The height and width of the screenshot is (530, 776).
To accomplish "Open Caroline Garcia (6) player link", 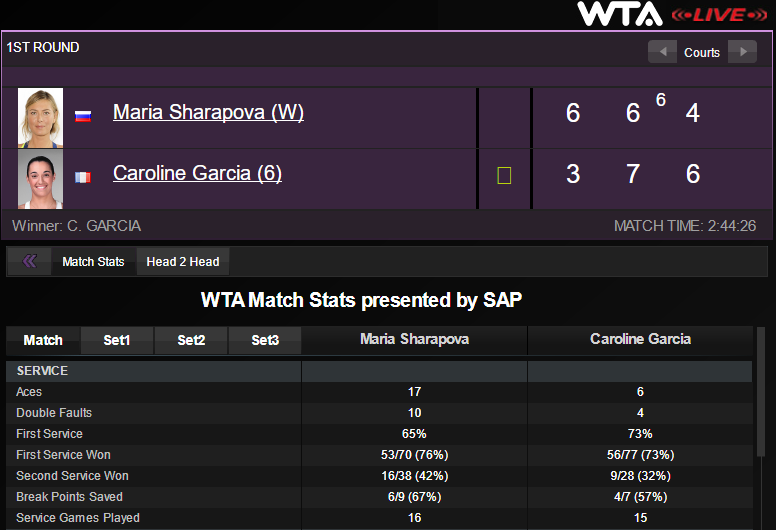I will pos(197,173).
